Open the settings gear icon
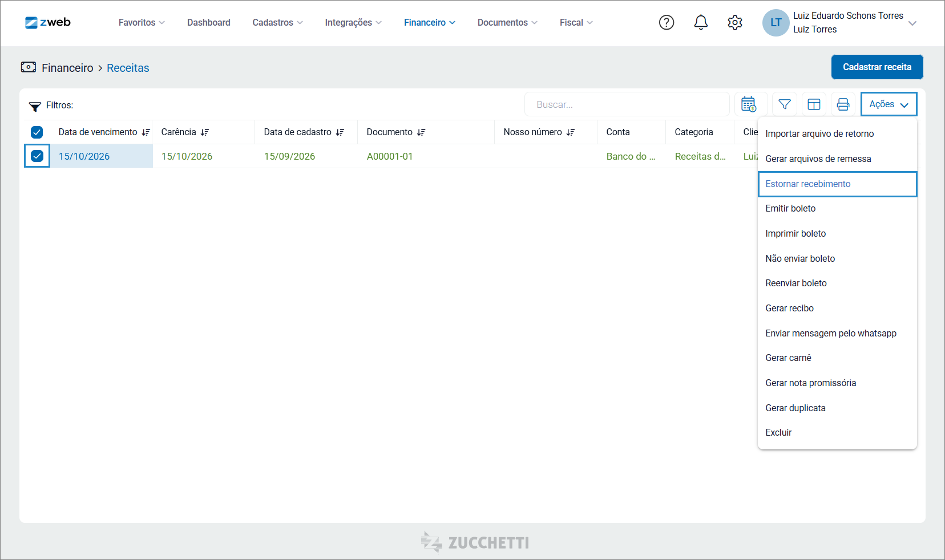The image size is (945, 560). click(x=735, y=22)
